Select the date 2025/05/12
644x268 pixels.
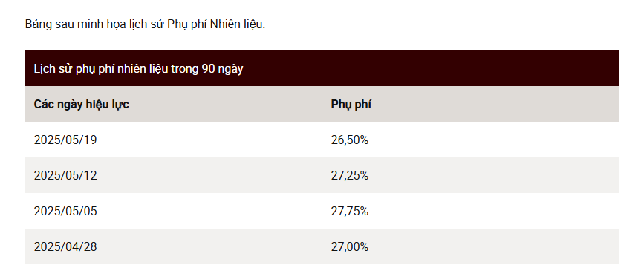(x=65, y=176)
